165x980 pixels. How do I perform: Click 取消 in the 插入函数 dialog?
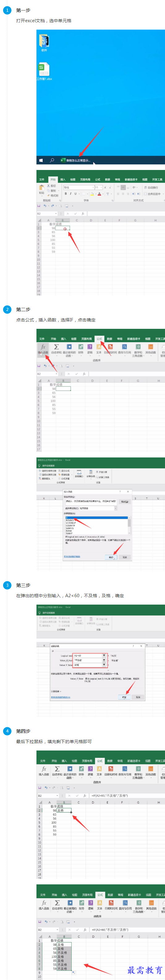tap(125, 557)
